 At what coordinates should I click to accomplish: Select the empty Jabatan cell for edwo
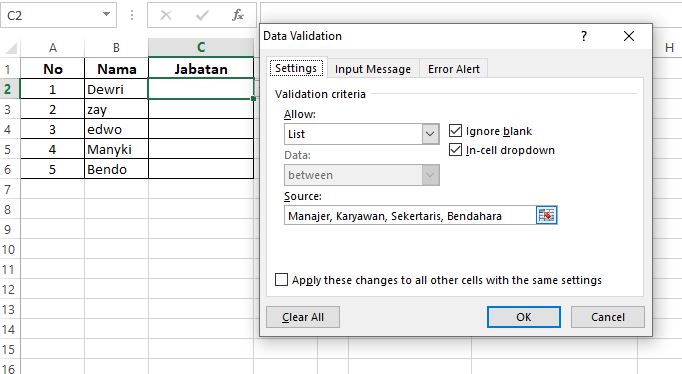click(201, 129)
